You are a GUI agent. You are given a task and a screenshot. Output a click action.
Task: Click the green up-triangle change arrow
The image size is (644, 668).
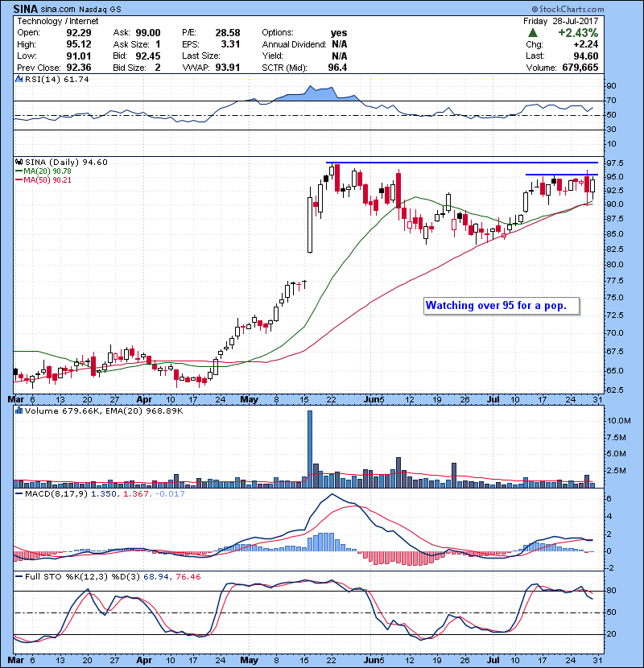(532, 33)
